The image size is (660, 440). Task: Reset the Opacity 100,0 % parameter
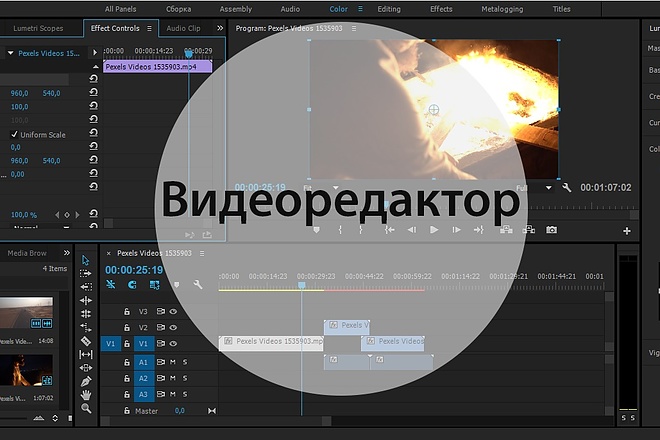[x=93, y=214]
